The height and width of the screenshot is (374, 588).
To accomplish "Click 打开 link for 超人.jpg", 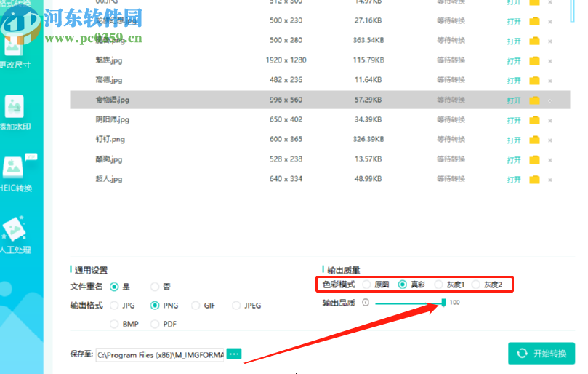I will (514, 180).
